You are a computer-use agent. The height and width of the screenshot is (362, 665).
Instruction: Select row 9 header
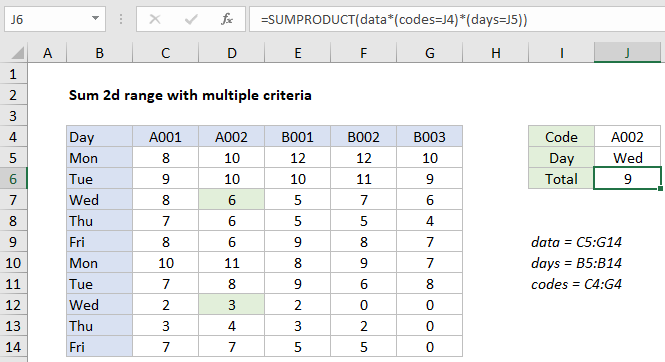click(x=13, y=242)
